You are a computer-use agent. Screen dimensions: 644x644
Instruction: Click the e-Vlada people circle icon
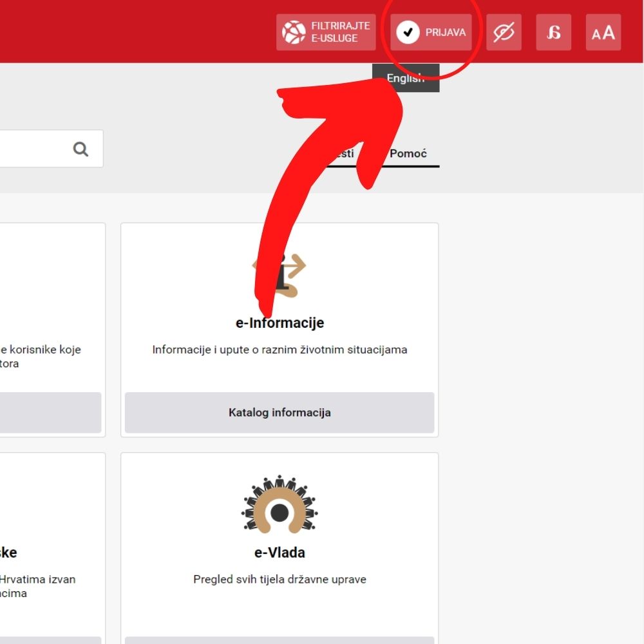279,504
